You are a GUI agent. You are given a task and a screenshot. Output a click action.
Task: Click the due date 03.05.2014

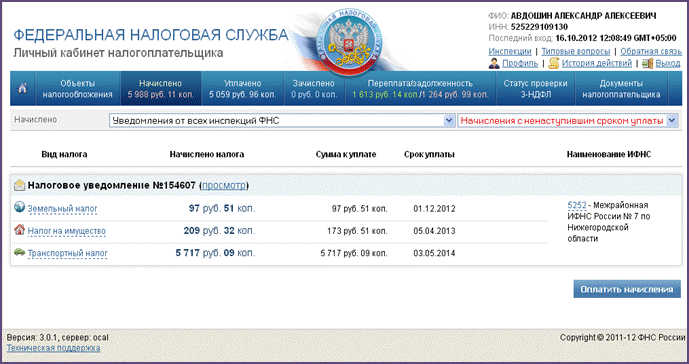point(434,253)
